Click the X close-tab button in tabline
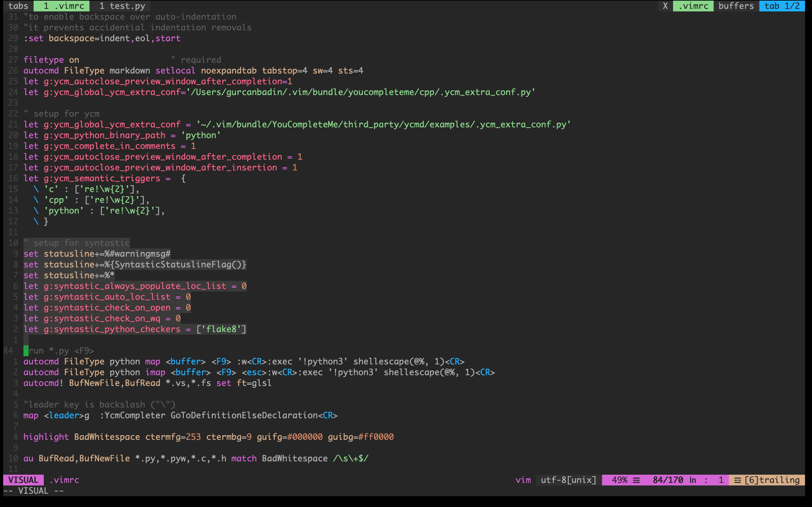 (x=665, y=6)
